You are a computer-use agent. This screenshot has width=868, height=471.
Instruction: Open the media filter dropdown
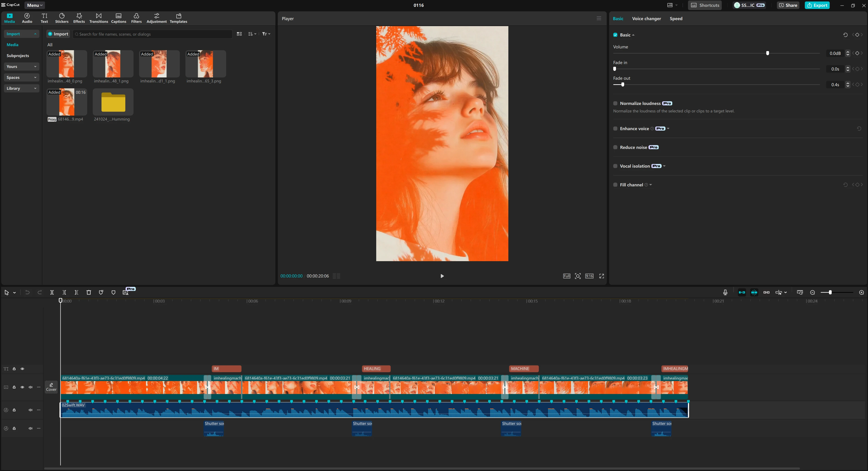click(x=266, y=34)
